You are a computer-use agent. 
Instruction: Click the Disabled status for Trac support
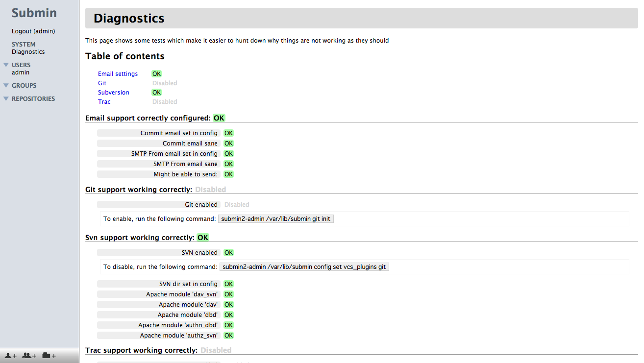[216, 350]
